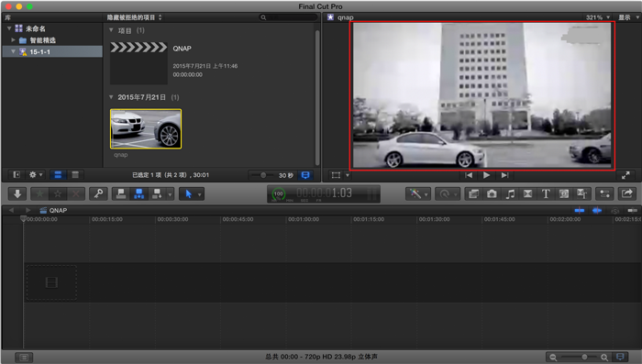Open the Themes browser
Viewport: 642px width, 364px height.
(581, 193)
